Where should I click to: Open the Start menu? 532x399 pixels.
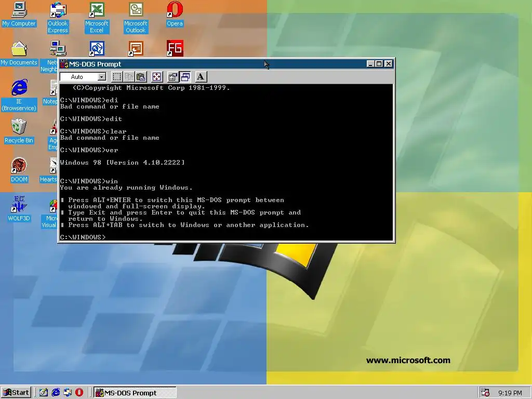pyautogui.click(x=16, y=393)
